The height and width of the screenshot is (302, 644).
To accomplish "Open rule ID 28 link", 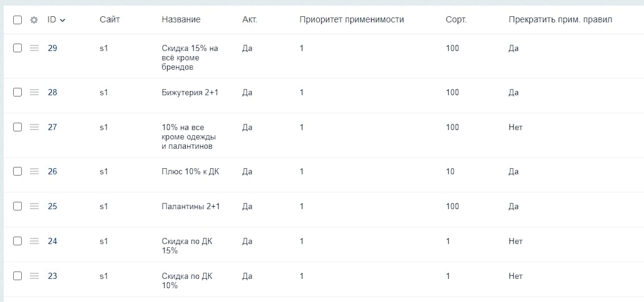I will [x=52, y=92].
